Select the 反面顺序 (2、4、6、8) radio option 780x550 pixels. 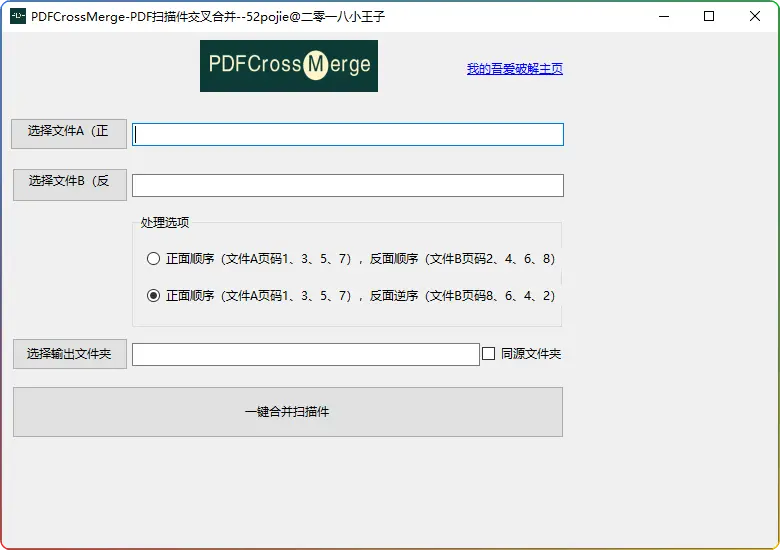pos(153,258)
